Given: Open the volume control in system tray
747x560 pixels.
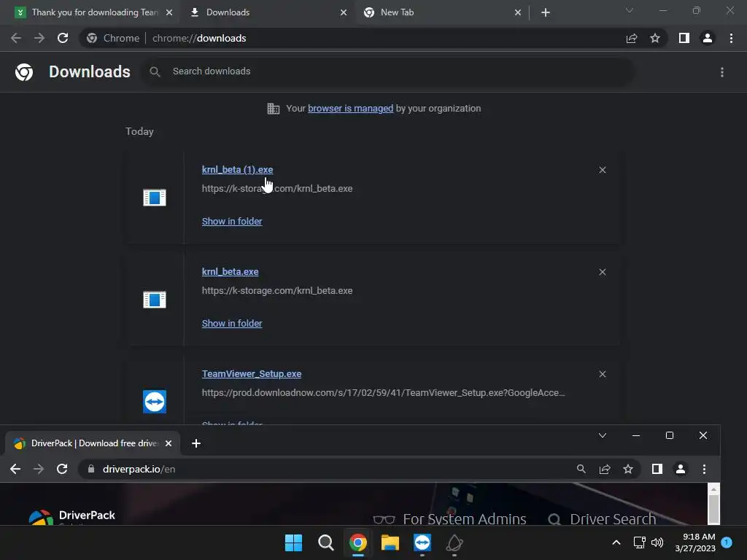Looking at the screenshot, I should click(x=657, y=542).
